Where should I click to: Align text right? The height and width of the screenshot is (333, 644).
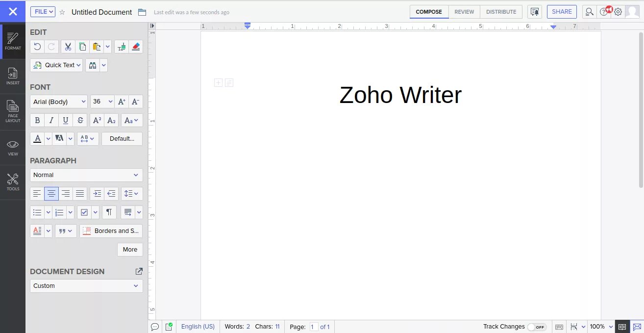(66, 194)
